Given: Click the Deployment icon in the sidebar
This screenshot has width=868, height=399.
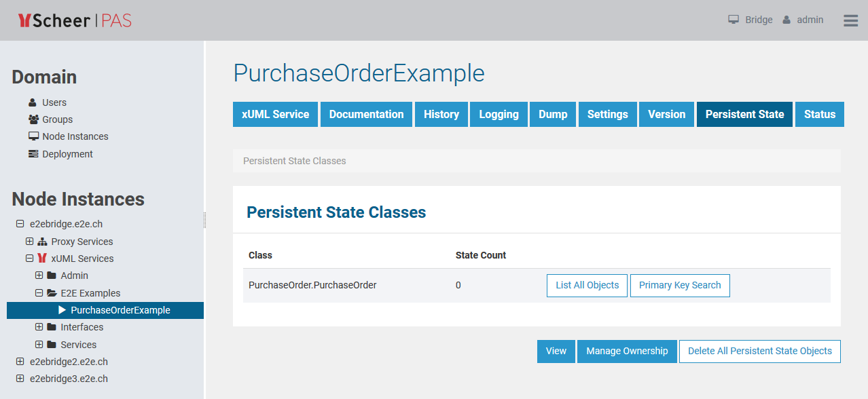Looking at the screenshot, I should pyautogui.click(x=33, y=153).
